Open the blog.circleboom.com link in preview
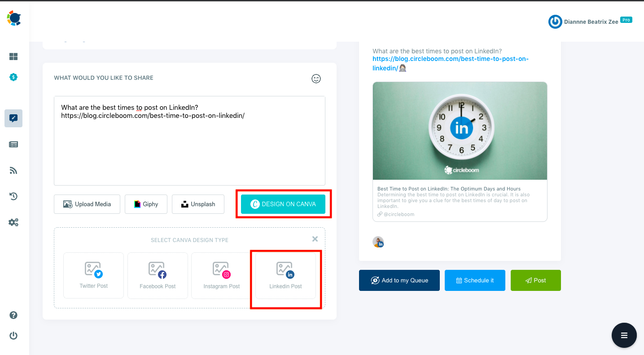The image size is (644, 355). (x=451, y=63)
